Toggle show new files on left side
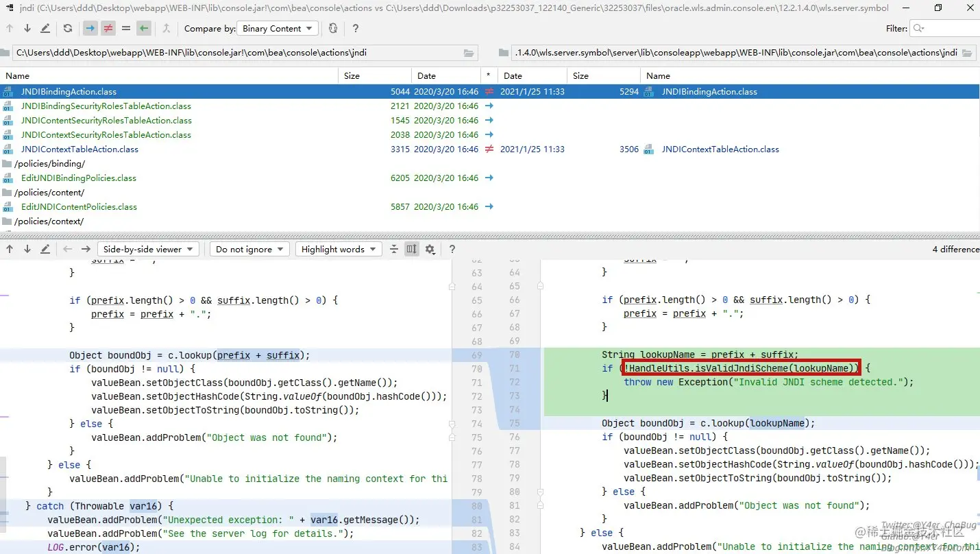This screenshot has height=554, width=980. click(x=90, y=29)
